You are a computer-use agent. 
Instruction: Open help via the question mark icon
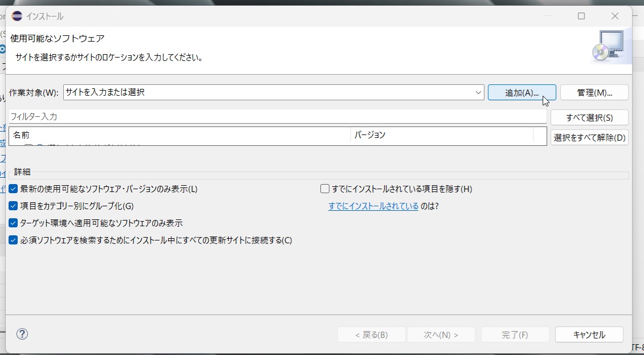22,334
